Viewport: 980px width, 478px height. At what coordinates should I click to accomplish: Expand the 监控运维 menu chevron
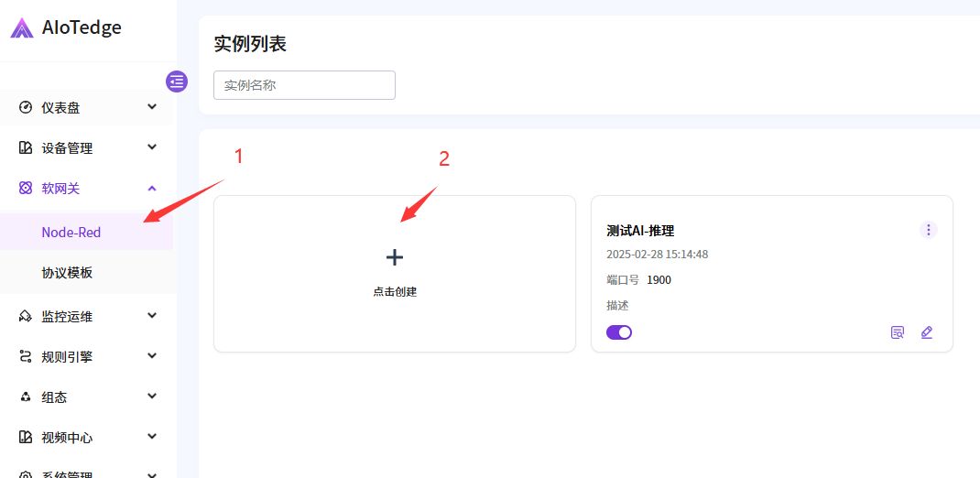(x=152, y=316)
